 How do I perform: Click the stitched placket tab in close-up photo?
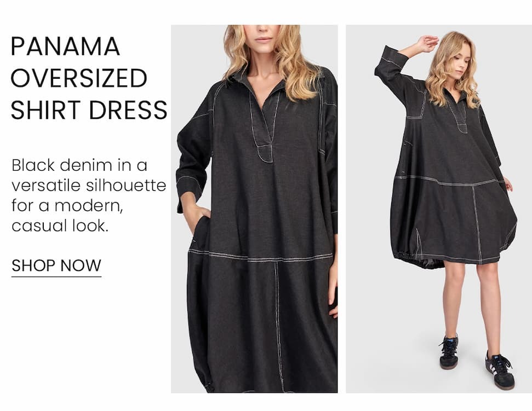pyautogui.click(x=265, y=153)
